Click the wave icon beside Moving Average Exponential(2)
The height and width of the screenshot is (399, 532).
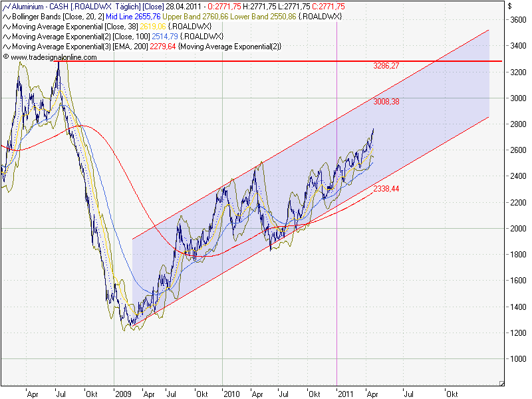pyautogui.click(x=7, y=37)
